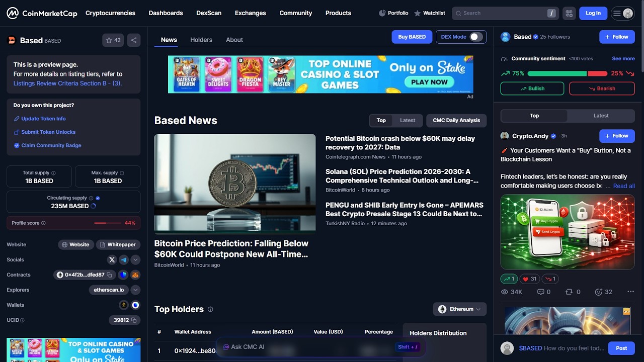
Task: Click the CMC Daily Analysis button
Action: point(456,120)
